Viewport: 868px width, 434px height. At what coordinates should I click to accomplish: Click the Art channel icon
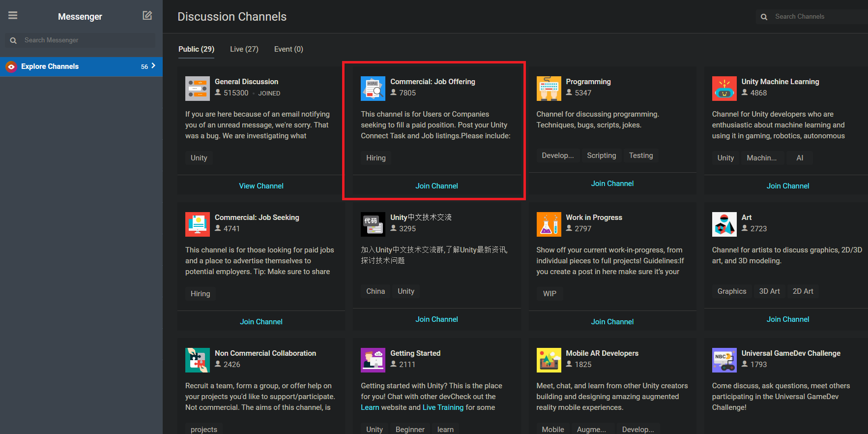724,224
